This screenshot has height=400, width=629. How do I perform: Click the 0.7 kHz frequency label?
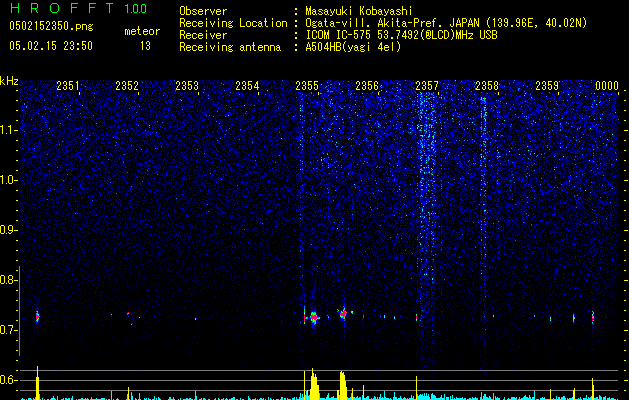pyautogui.click(x=7, y=330)
